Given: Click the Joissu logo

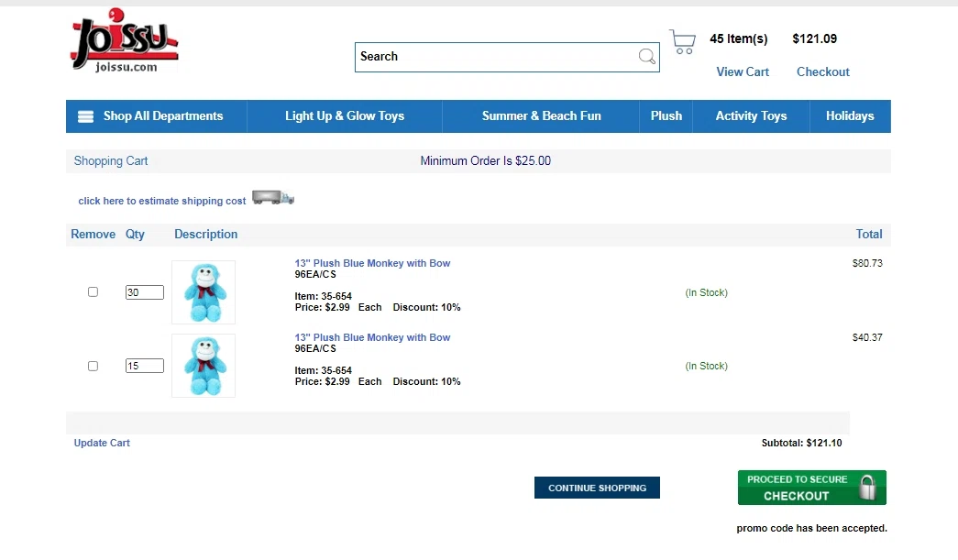Looking at the screenshot, I should click(x=123, y=42).
